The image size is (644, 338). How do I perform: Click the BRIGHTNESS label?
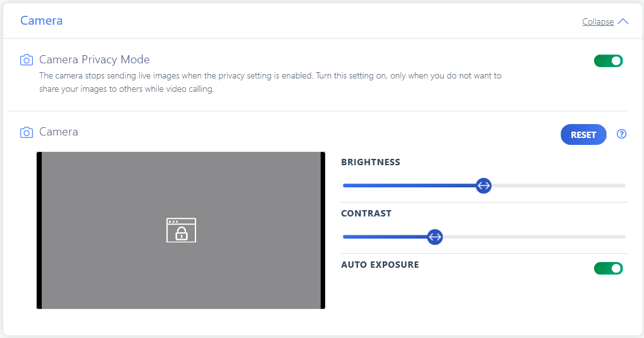pyautogui.click(x=371, y=162)
